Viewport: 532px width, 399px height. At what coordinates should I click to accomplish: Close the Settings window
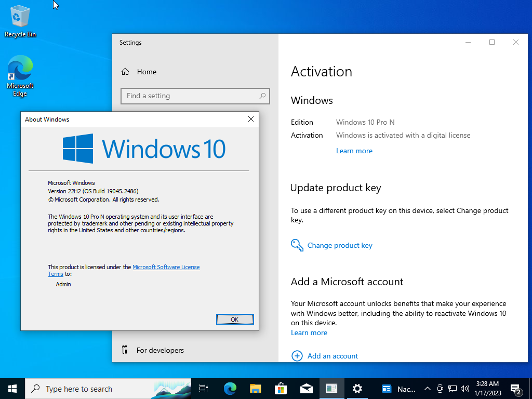click(516, 42)
